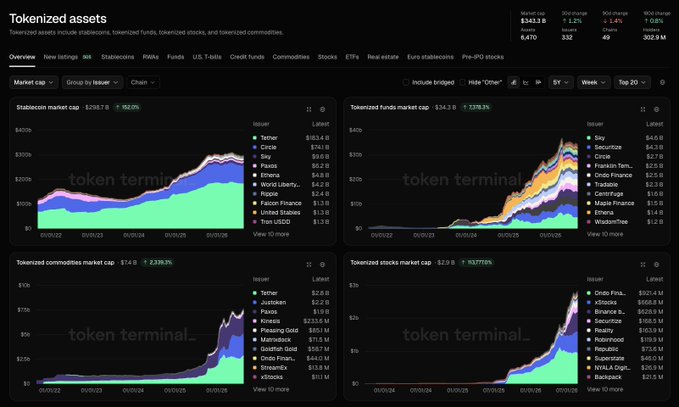Select the Overview tab
Screen dimensions: 679x407
coord(22,57)
